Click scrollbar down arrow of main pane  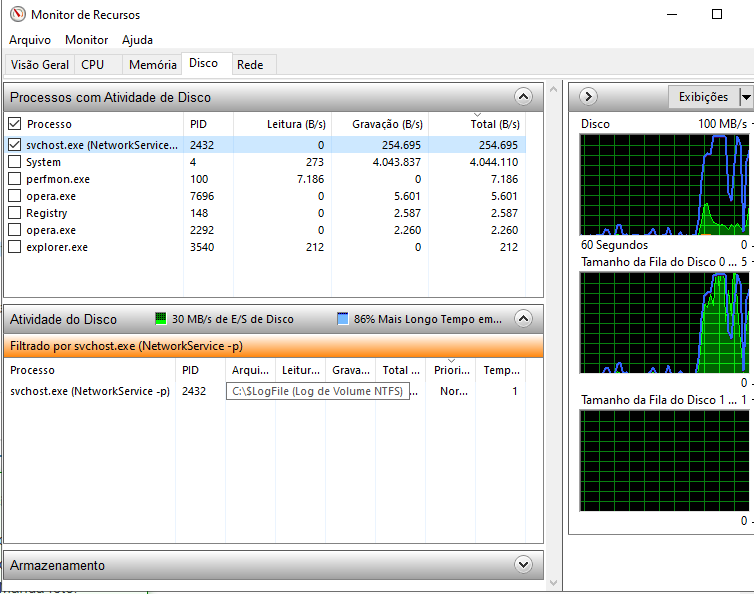click(553, 583)
